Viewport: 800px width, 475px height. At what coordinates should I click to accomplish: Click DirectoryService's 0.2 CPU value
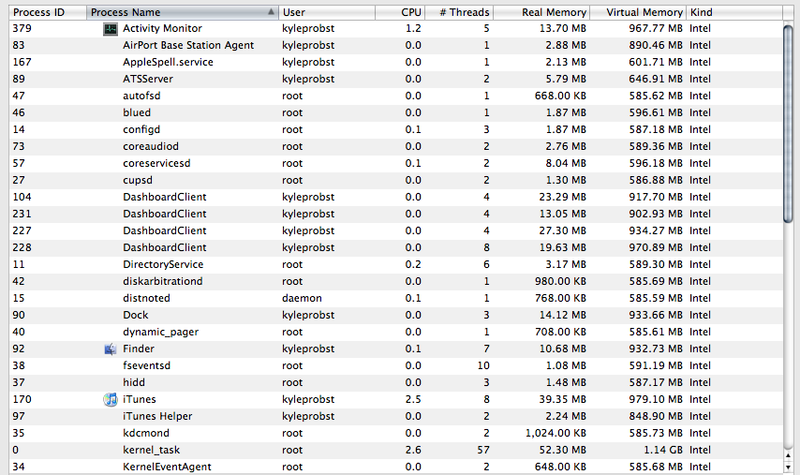pyautogui.click(x=413, y=264)
